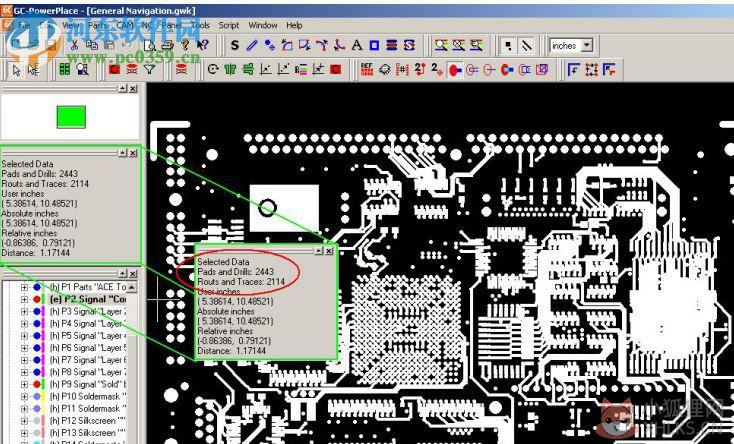Close the layer tree panel

coord(133,274)
